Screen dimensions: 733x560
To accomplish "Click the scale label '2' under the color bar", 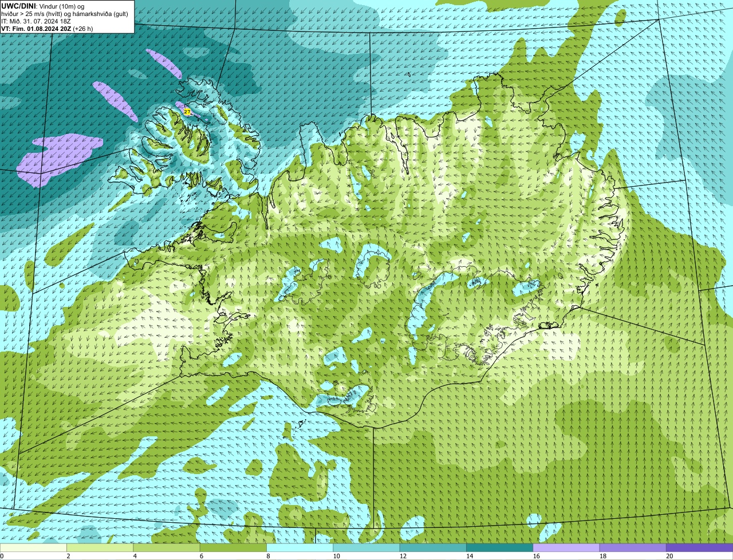I will [68, 556].
